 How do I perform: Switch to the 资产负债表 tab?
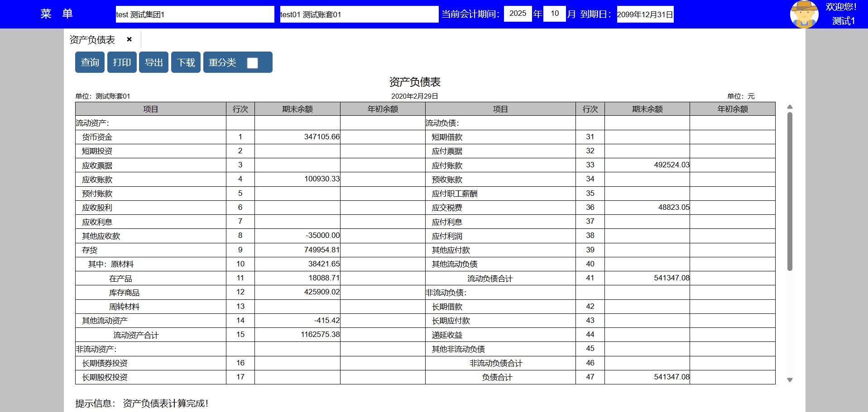[92, 40]
